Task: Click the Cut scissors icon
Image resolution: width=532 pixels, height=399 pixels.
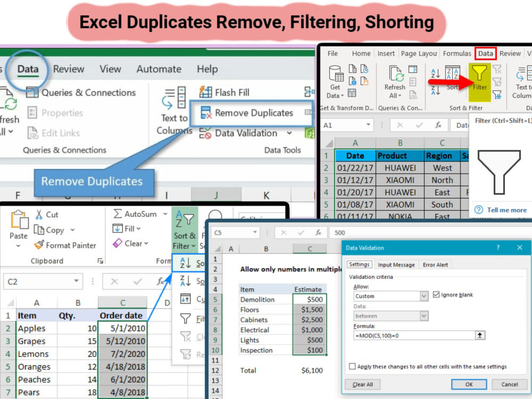Action: 39,214
